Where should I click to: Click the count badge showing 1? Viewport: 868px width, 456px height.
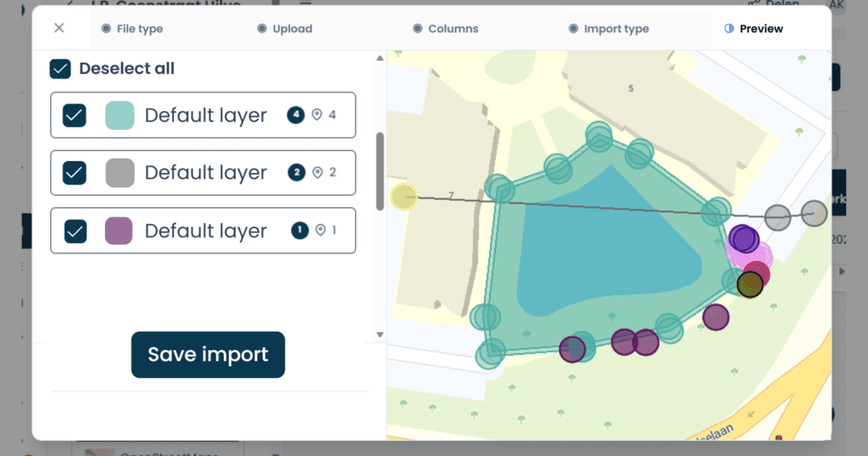pyautogui.click(x=299, y=230)
